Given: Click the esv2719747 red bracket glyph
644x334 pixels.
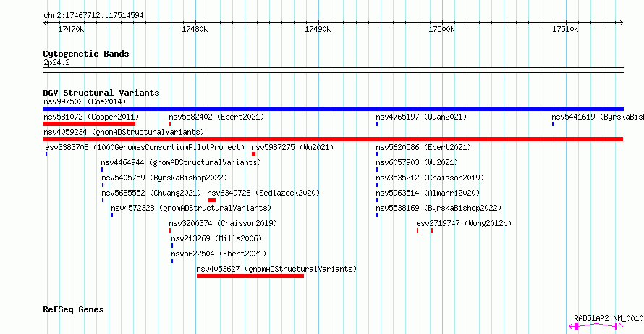Looking at the screenshot, I should pyautogui.click(x=425, y=230).
